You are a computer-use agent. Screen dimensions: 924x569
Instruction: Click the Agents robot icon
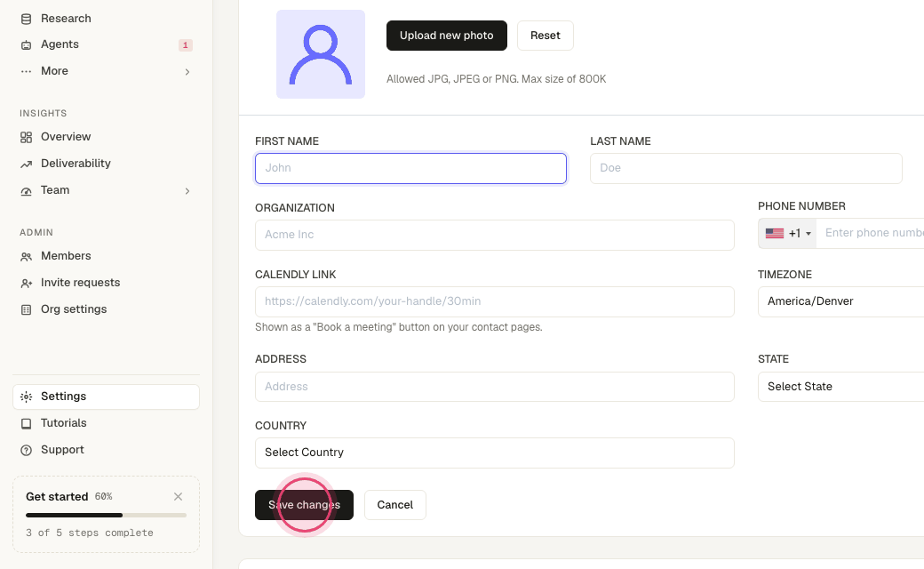tap(26, 44)
